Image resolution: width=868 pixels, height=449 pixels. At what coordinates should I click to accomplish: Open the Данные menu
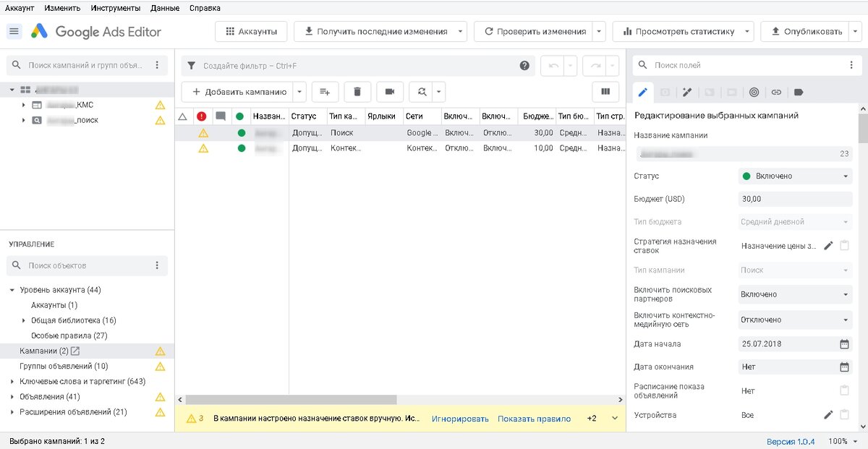point(165,8)
